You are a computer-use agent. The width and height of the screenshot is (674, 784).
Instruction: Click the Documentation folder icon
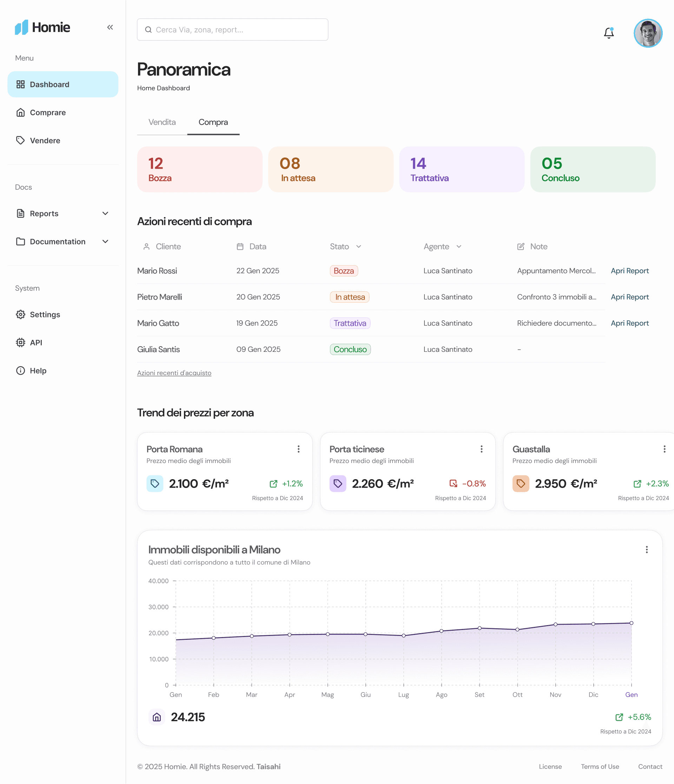[20, 241]
